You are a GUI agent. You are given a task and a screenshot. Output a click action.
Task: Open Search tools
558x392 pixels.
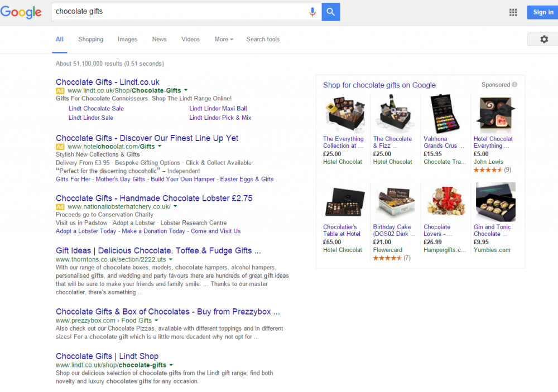263,39
